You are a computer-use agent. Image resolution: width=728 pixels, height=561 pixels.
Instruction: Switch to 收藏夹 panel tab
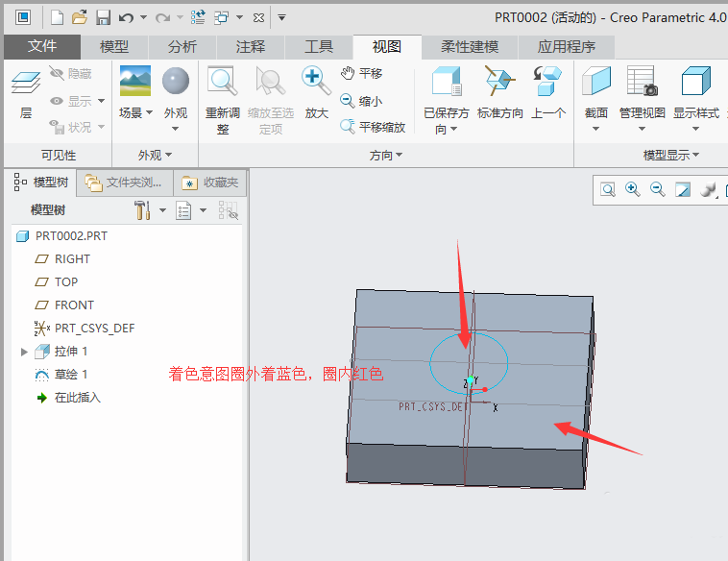(213, 183)
